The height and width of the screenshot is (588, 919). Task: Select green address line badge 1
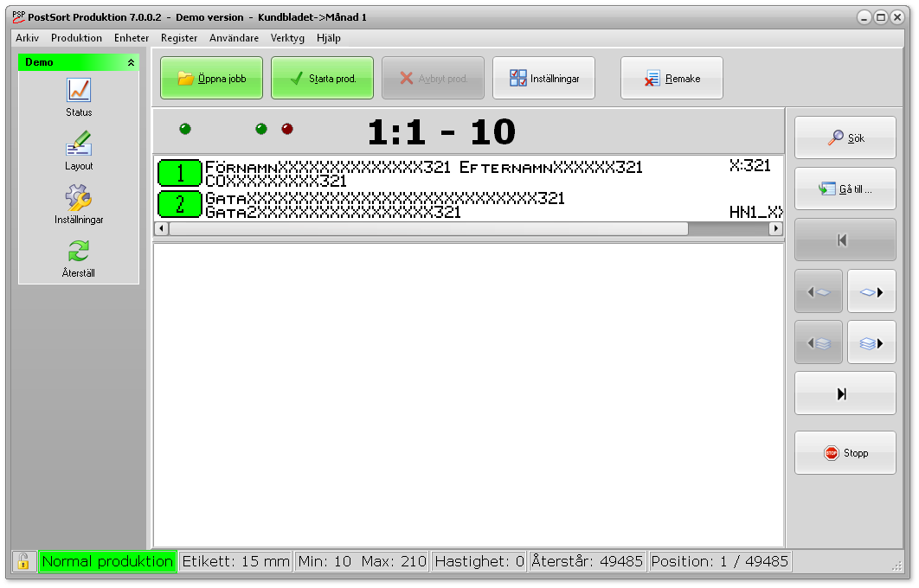point(180,173)
